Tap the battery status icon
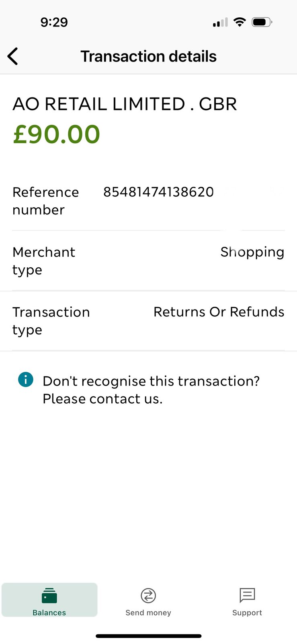 pos(262,22)
